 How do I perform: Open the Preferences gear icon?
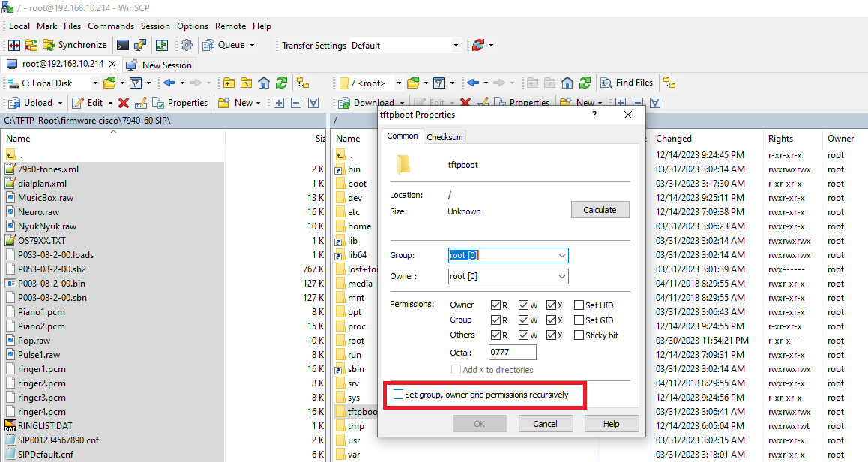point(187,45)
